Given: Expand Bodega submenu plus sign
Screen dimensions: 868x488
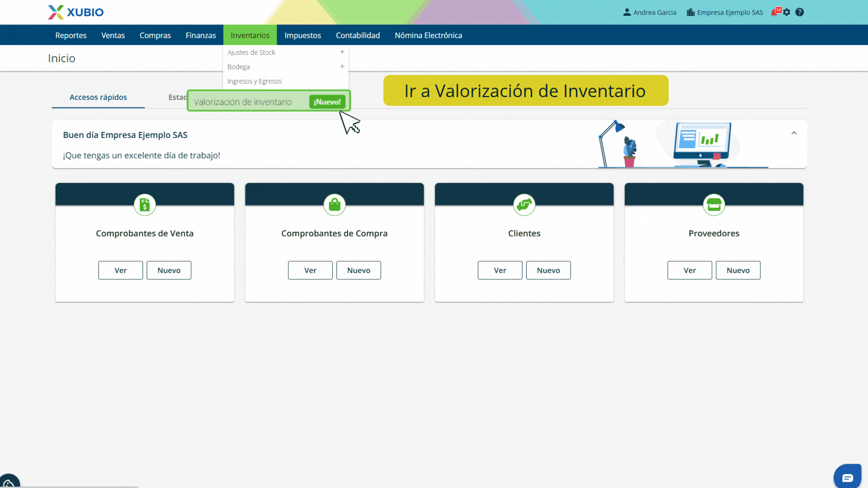Looking at the screenshot, I should (x=342, y=66).
